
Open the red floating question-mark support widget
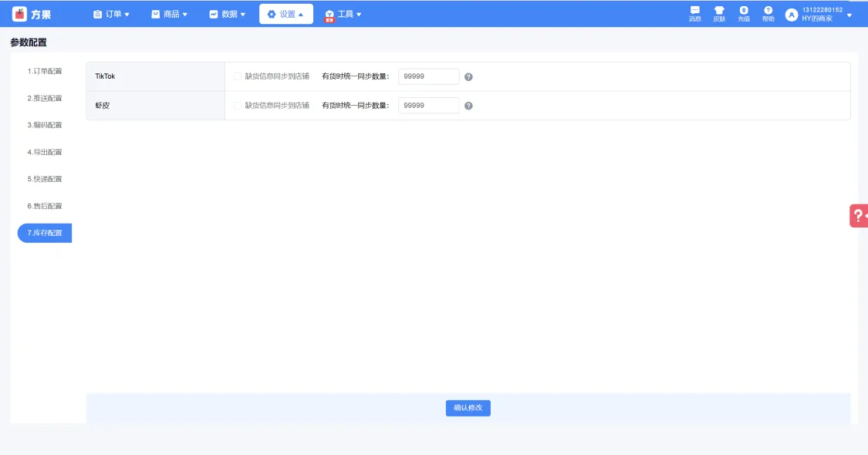[x=860, y=215]
